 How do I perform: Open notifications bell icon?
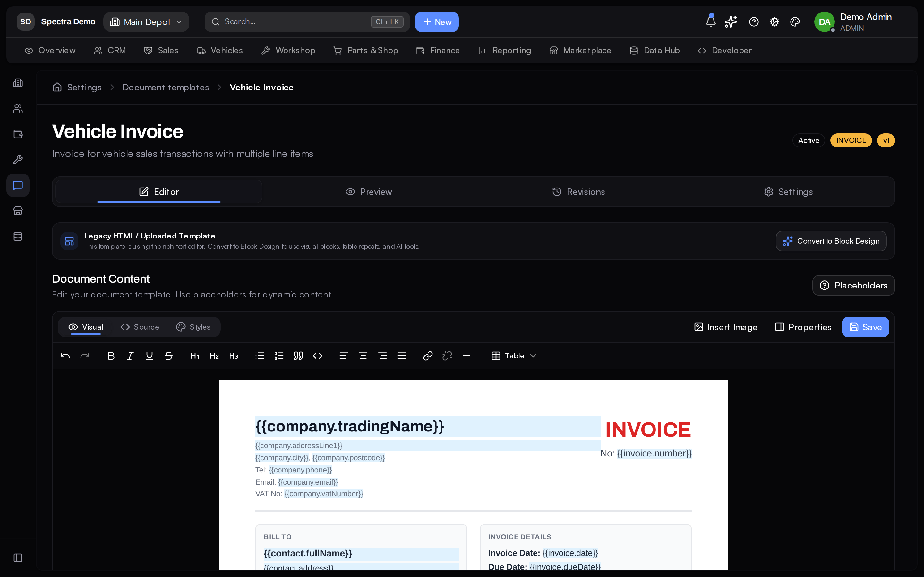point(711,21)
